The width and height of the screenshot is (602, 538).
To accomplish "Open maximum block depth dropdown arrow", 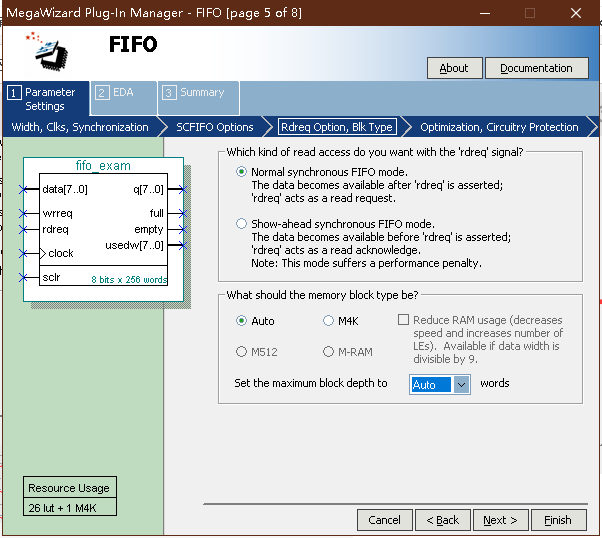I will coord(461,384).
